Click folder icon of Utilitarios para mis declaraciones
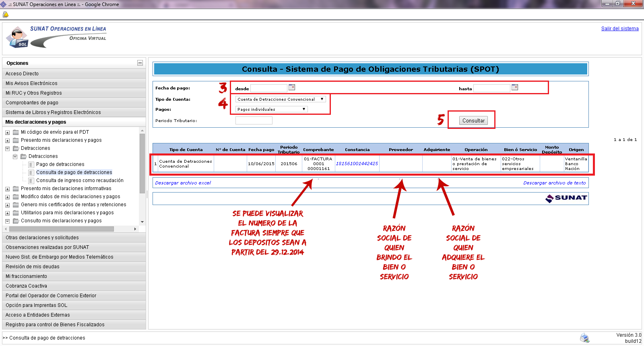644x346 pixels. (x=16, y=213)
